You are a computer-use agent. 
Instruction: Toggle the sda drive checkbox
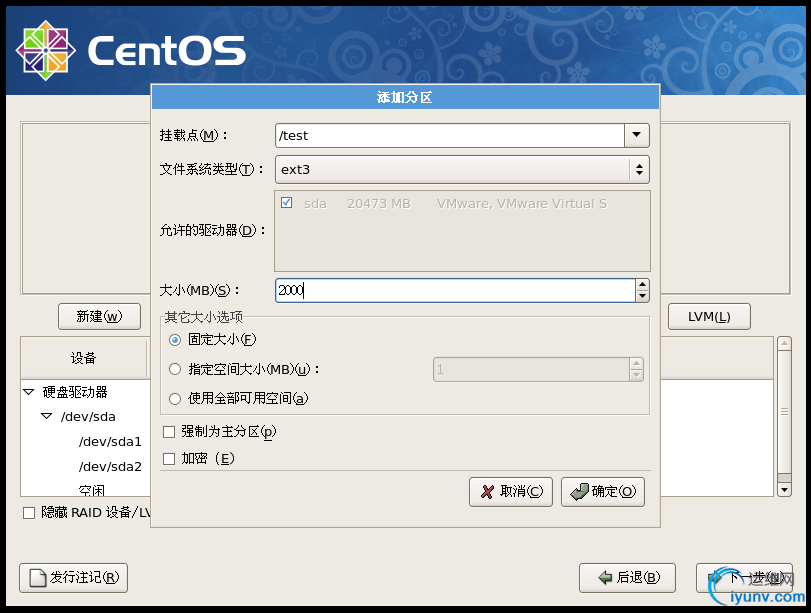pyautogui.click(x=287, y=203)
